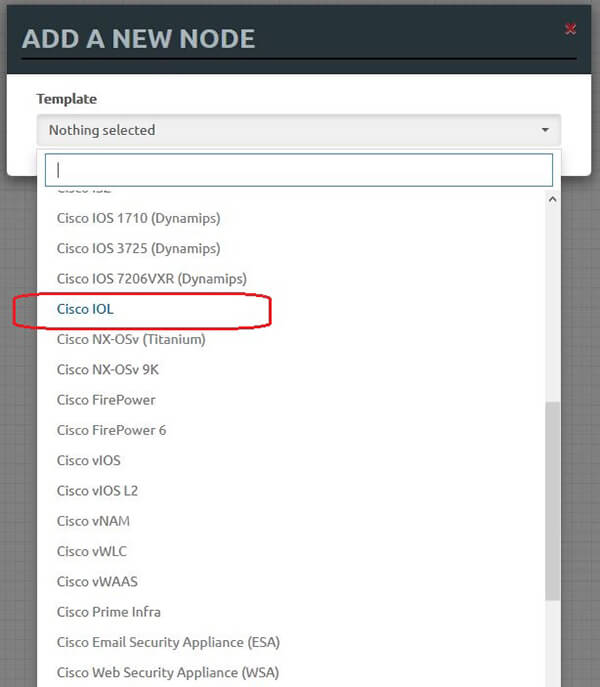This screenshot has height=687, width=600.
Task: Close the Add A New Node dialog
Action: click(x=570, y=29)
